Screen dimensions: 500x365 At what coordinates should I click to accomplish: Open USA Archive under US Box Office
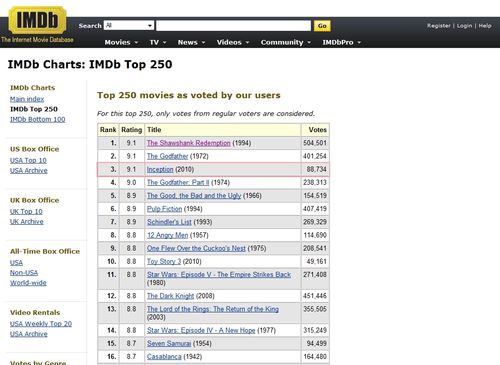point(29,170)
